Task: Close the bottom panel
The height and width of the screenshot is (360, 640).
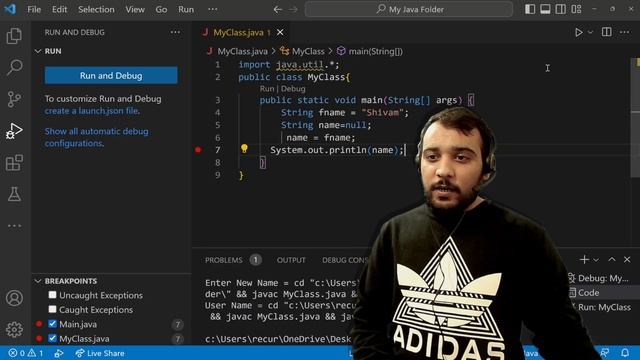Action: pyautogui.click(x=627, y=260)
